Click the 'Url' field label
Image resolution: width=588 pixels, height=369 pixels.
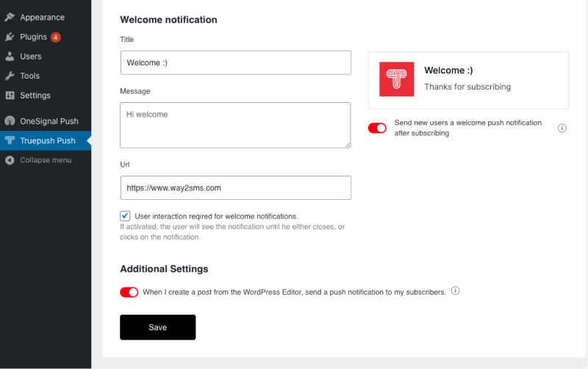click(x=125, y=165)
